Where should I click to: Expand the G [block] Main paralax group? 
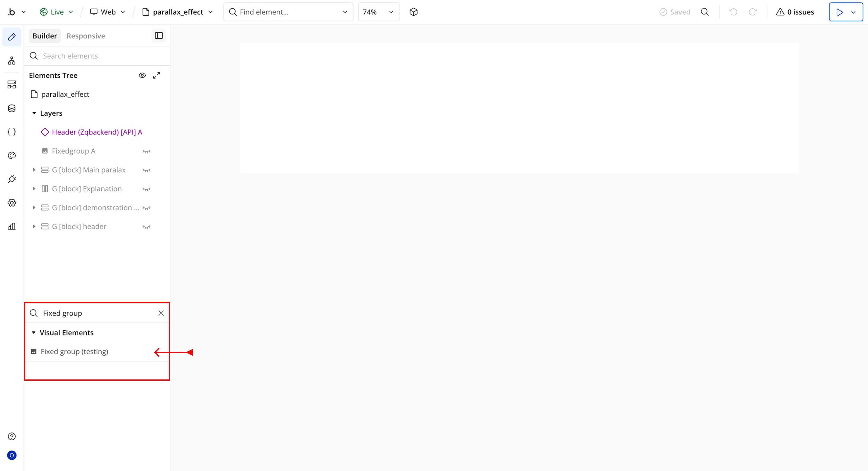pyautogui.click(x=34, y=170)
